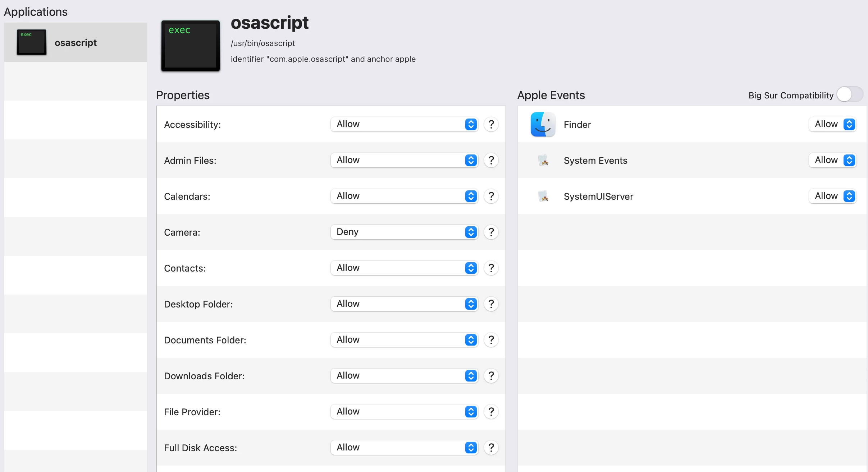Open the Finder Apple Events Allow dropdown
This screenshot has width=868, height=472.
pos(832,124)
